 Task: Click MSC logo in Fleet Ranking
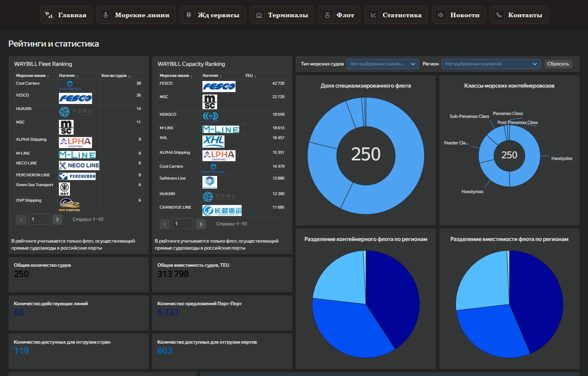66,127
